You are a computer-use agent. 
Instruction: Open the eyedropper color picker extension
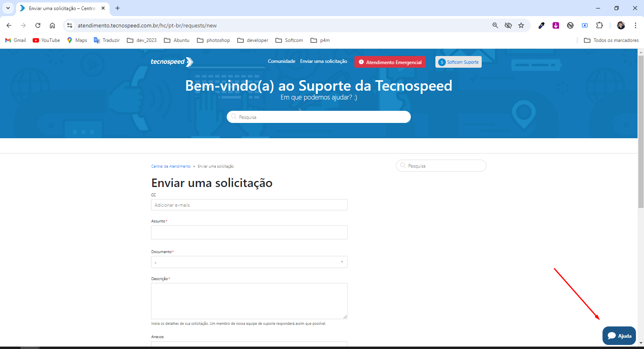(541, 25)
